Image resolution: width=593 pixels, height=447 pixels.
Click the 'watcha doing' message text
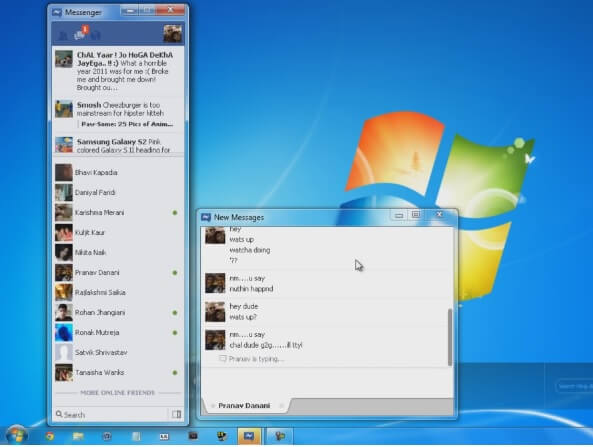(250, 250)
